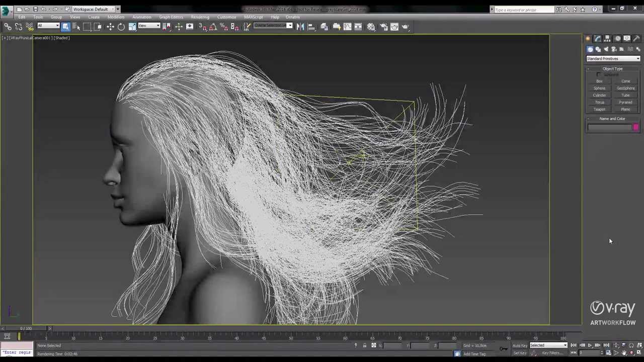644x362 pixels.
Task: Toggle the Percent Snap button
Action: point(223,27)
